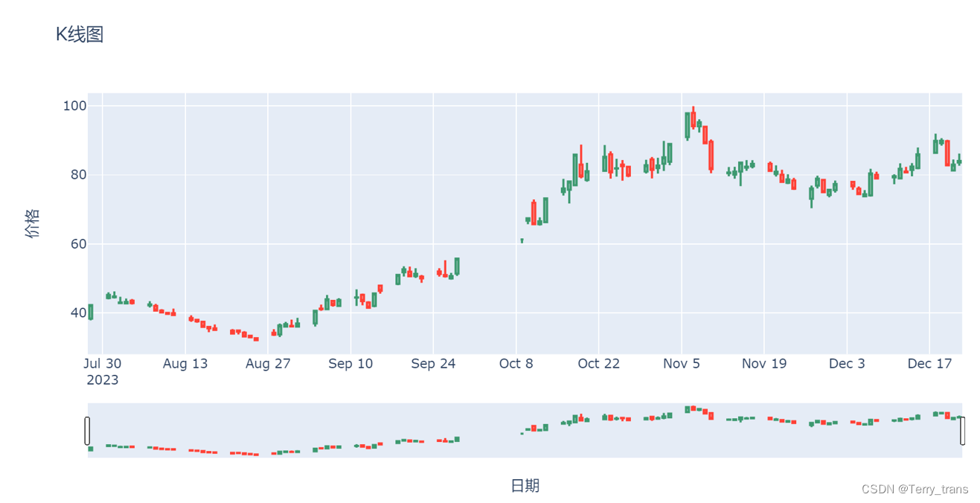The width and height of the screenshot is (980, 503).
Task: Click the Aug 27 date label
Action: 268,364
